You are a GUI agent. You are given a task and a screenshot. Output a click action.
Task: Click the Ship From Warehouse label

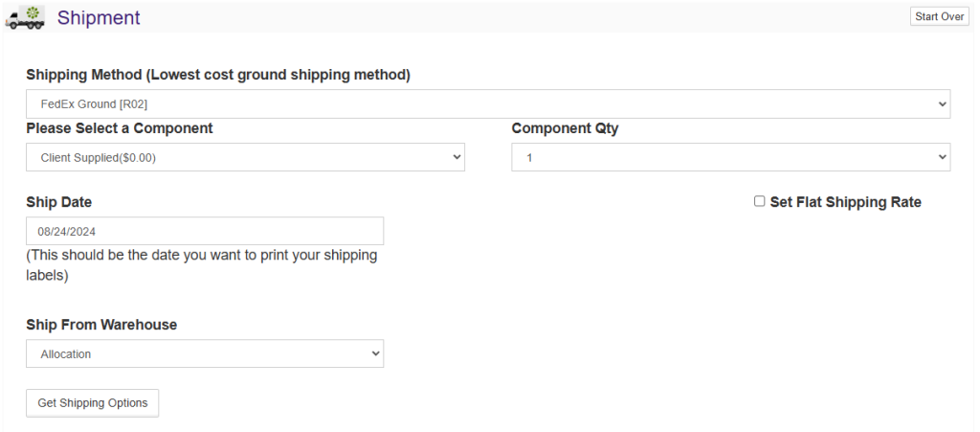click(x=101, y=325)
